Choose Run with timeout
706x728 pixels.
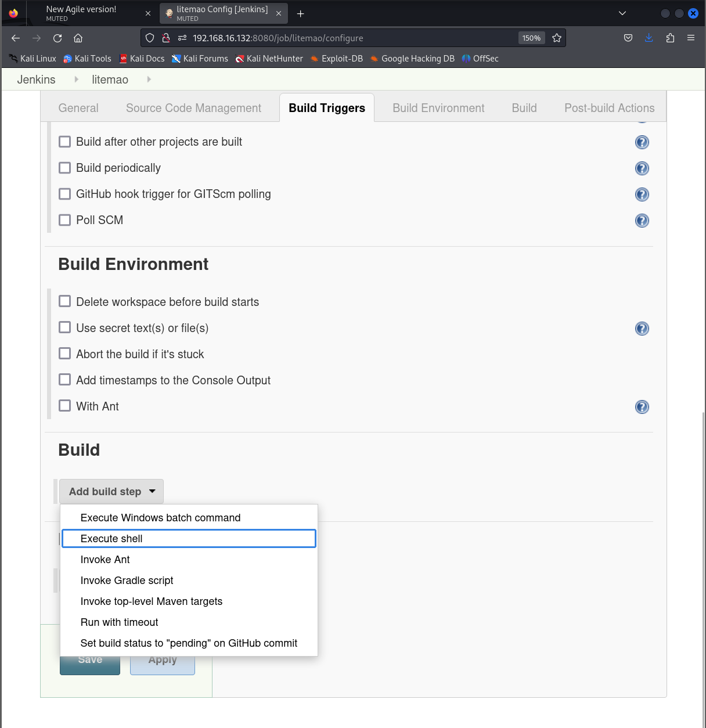pyautogui.click(x=189, y=622)
